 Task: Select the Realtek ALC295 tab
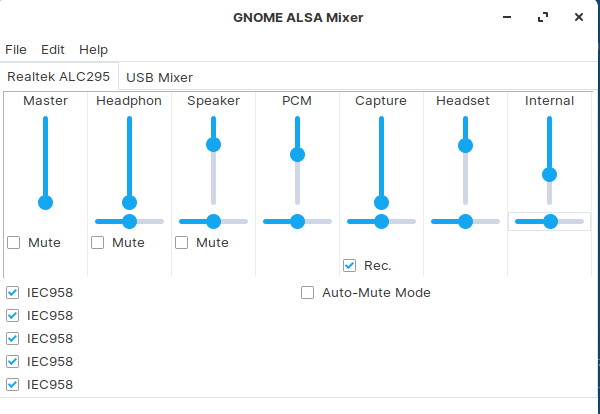tap(59, 77)
